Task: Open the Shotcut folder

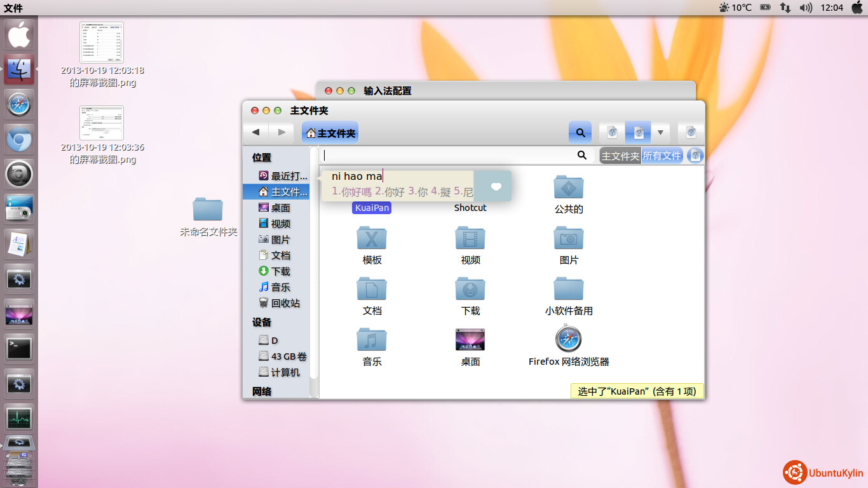Action: pyautogui.click(x=470, y=208)
